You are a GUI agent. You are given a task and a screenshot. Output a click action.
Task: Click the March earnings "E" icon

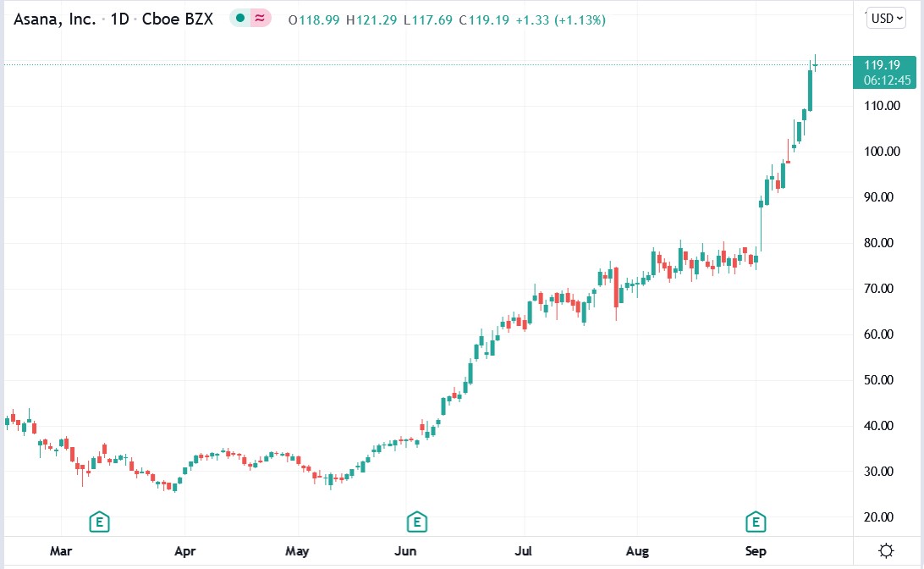99,522
